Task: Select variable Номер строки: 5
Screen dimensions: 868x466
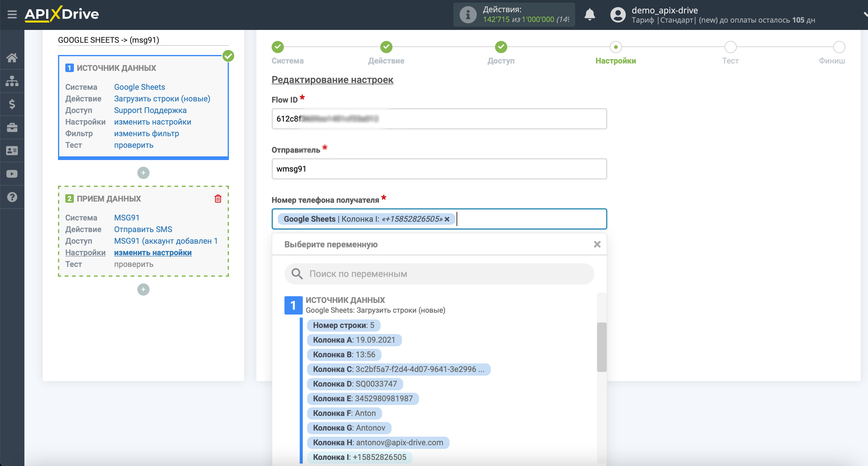Action: 343,326
